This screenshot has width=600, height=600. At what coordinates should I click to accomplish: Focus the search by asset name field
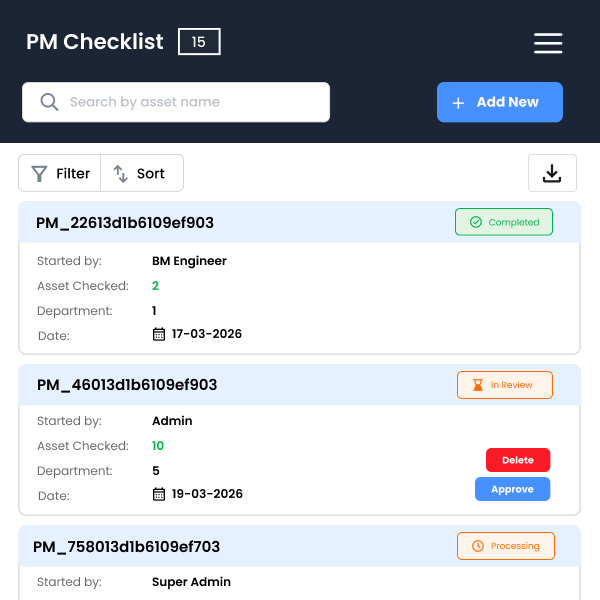point(190,102)
